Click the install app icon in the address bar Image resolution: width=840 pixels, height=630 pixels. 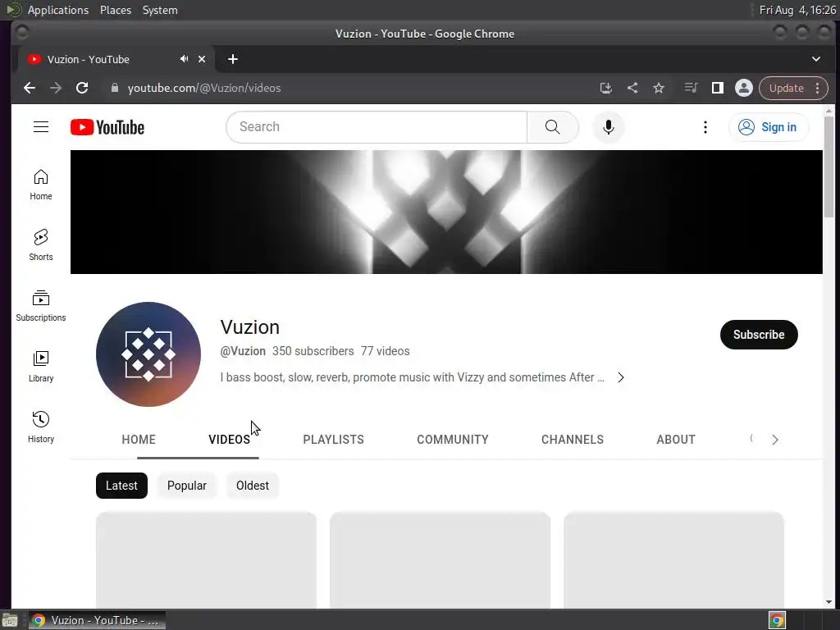[606, 88]
